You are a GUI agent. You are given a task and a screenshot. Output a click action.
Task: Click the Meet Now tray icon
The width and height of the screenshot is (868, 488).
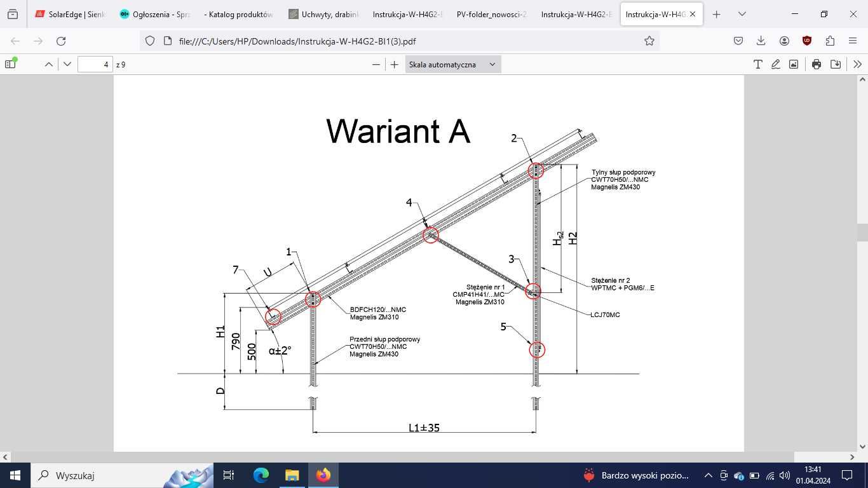tap(724, 475)
